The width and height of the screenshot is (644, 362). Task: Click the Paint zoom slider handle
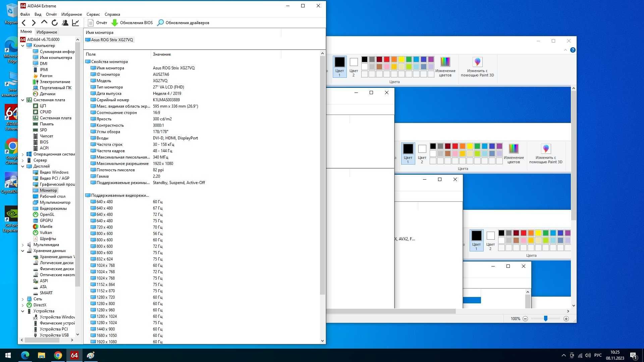click(x=546, y=319)
